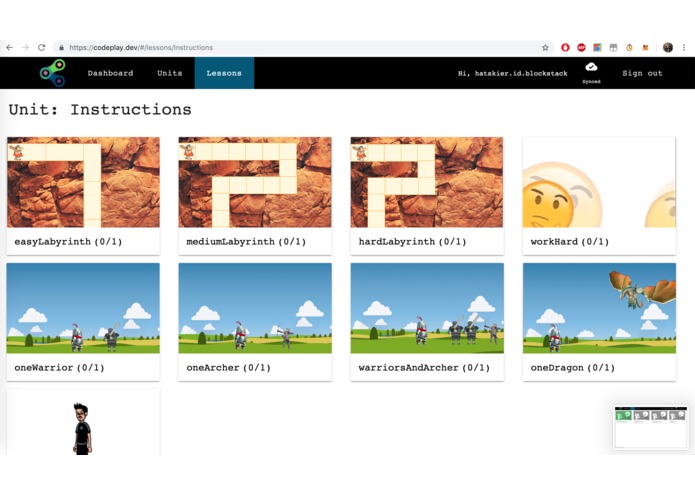Click the warriorsAndArcher (0/1) label

pos(424,367)
